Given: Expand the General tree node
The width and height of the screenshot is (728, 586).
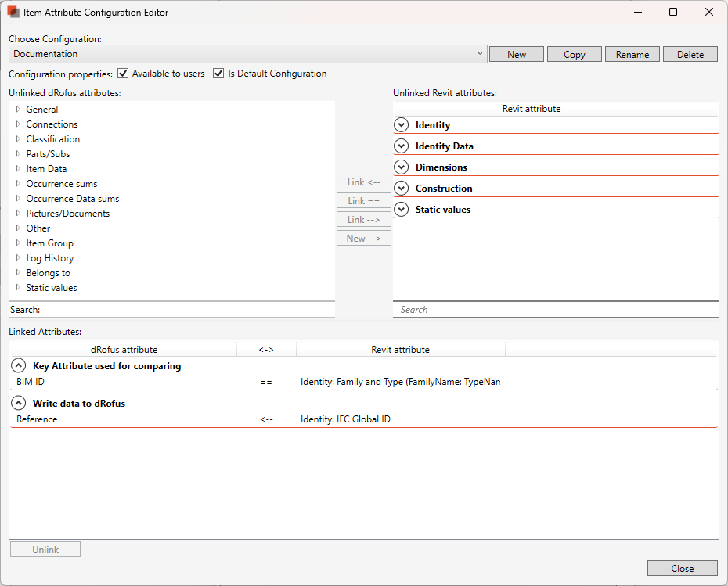Looking at the screenshot, I should [18, 110].
